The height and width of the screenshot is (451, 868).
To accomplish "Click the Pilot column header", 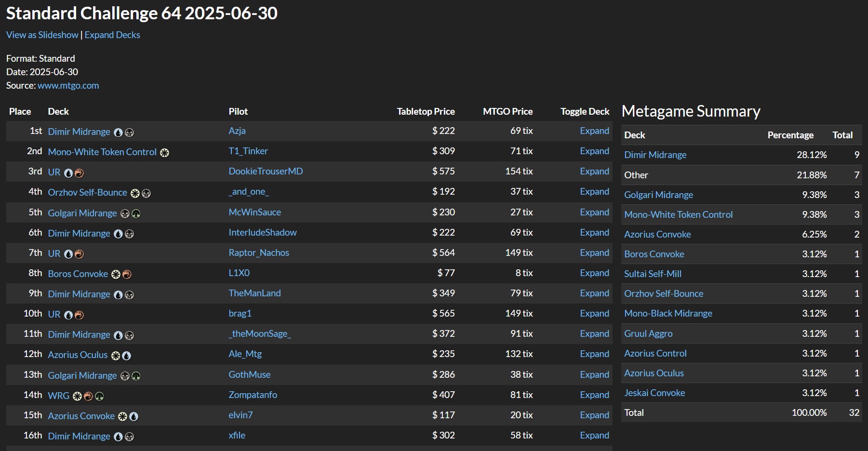I will [x=238, y=112].
